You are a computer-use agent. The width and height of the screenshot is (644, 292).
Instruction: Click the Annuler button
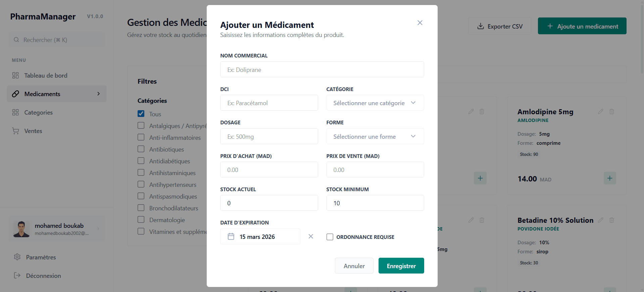click(x=354, y=266)
